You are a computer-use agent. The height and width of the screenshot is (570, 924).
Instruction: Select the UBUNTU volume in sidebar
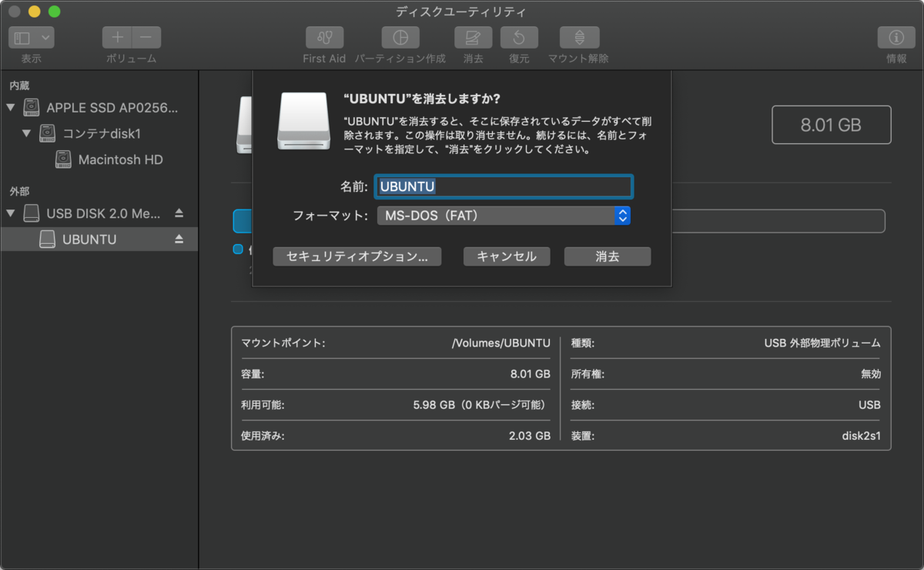(99, 240)
